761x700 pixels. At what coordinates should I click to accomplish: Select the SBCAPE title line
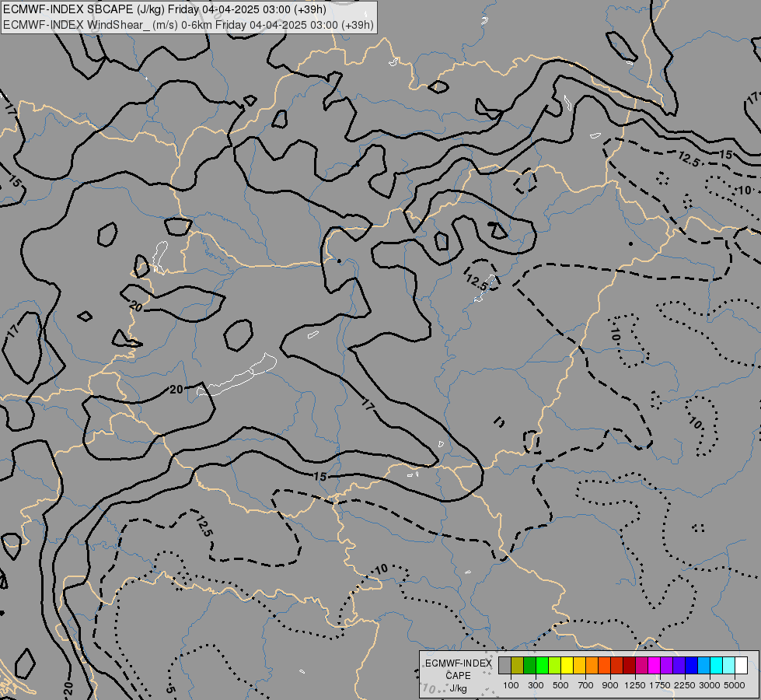(165, 9)
